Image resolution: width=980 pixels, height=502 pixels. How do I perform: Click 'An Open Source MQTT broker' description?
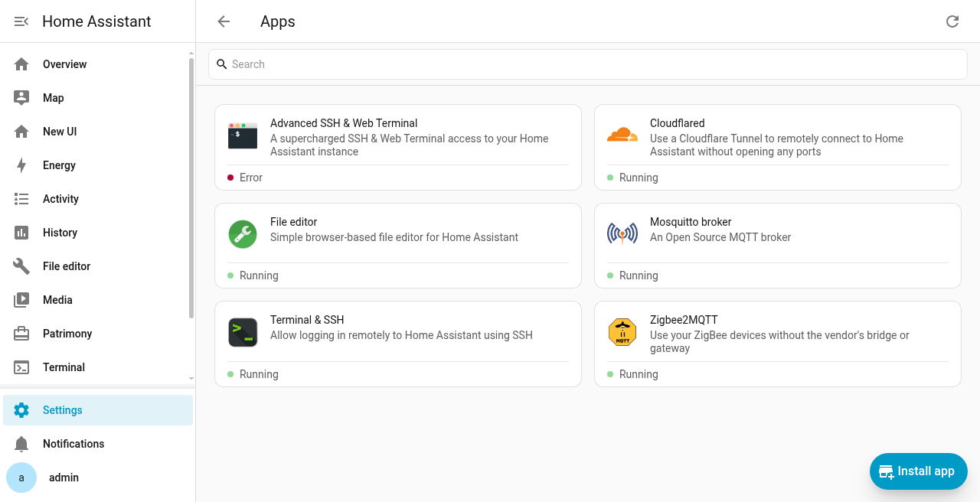click(x=720, y=237)
